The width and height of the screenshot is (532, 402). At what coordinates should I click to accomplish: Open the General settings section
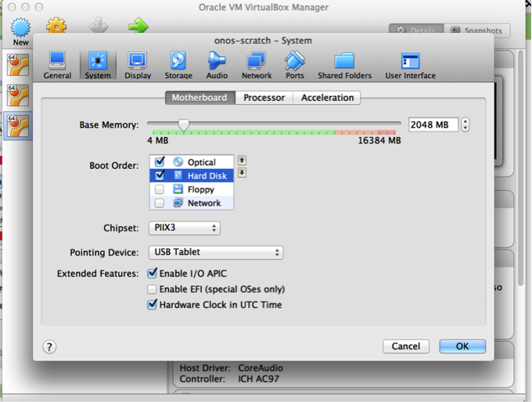pos(57,65)
